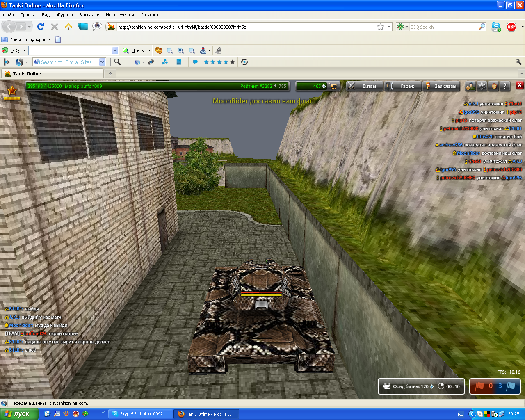Image resolution: width=525 pixels, height=420 pixels.
Task: Go back to previous page
Action: [x=9, y=27]
